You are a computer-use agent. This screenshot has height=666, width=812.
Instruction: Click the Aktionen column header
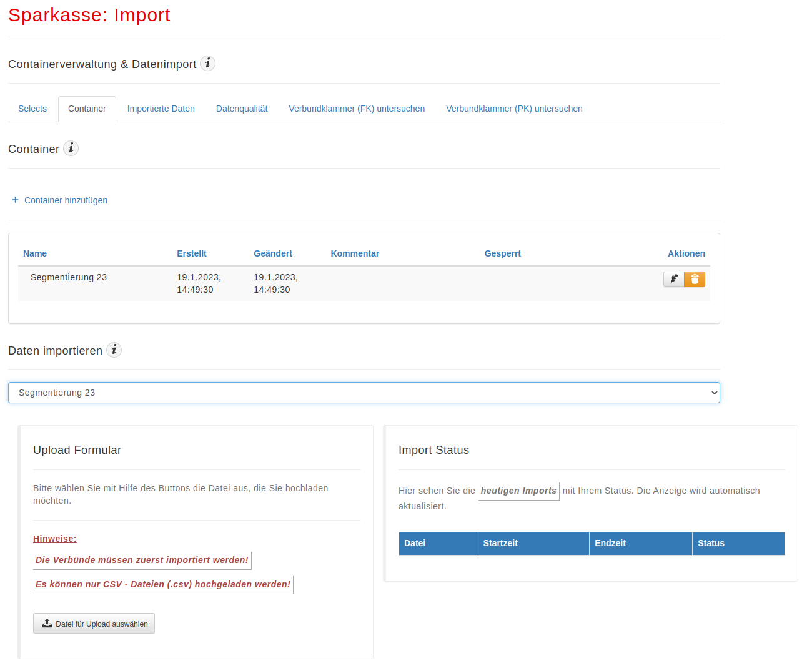pyautogui.click(x=686, y=253)
